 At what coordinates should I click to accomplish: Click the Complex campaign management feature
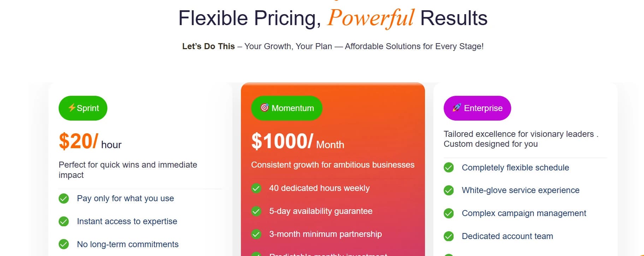pos(524,213)
